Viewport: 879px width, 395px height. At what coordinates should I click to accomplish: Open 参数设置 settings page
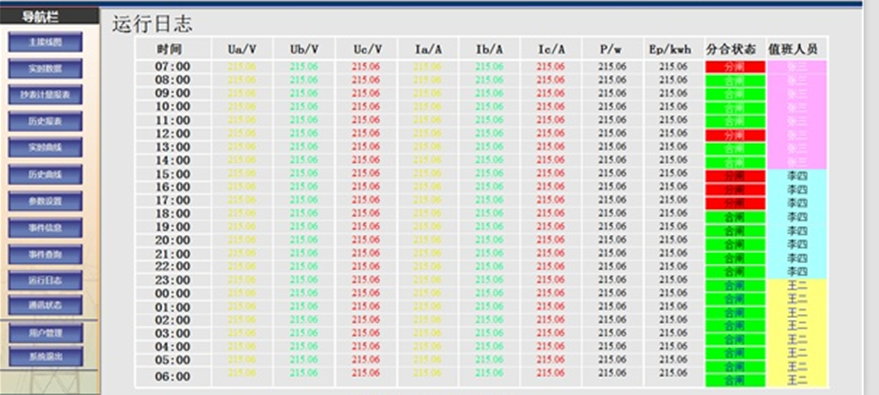coord(45,201)
